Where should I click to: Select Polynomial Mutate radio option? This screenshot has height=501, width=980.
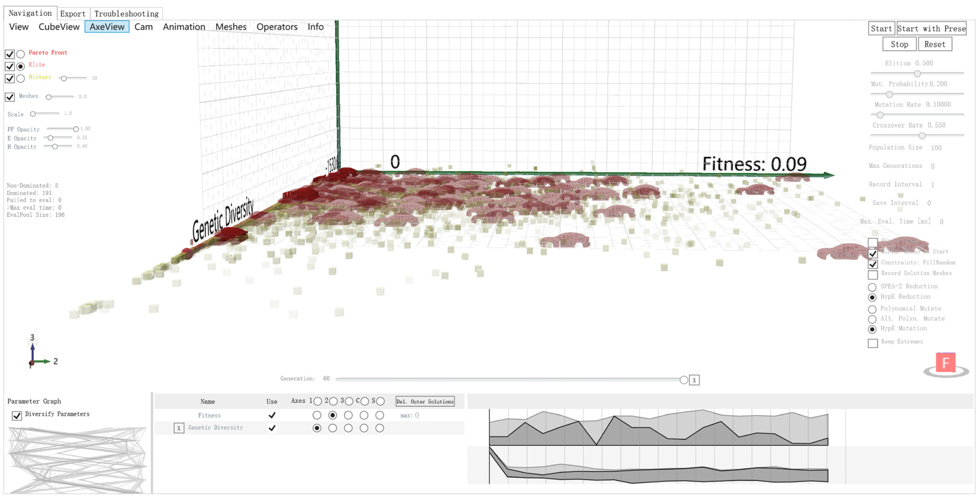[x=872, y=309]
